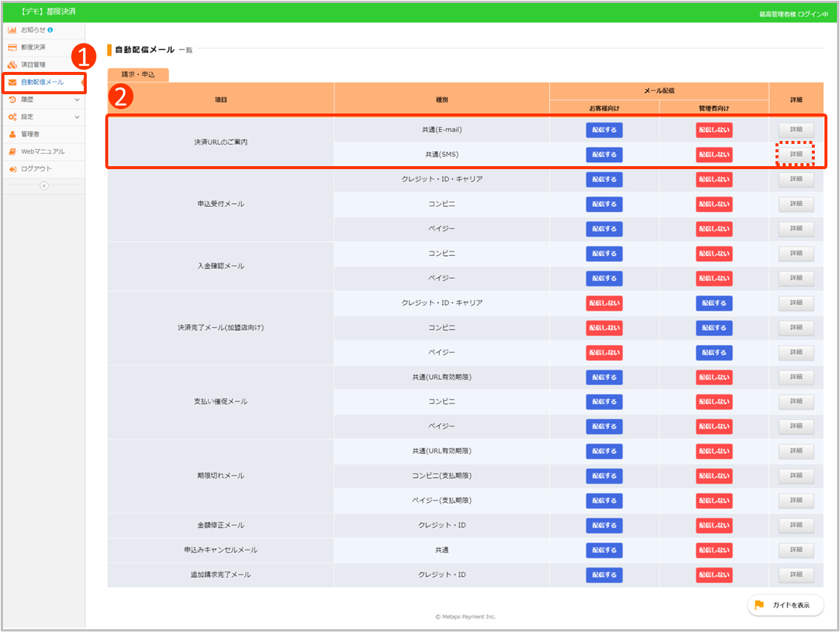This screenshot has height=632, width=840.
Task: Toggle admin 配信する for 決済完了メール ペイジー row
Action: coord(714,352)
